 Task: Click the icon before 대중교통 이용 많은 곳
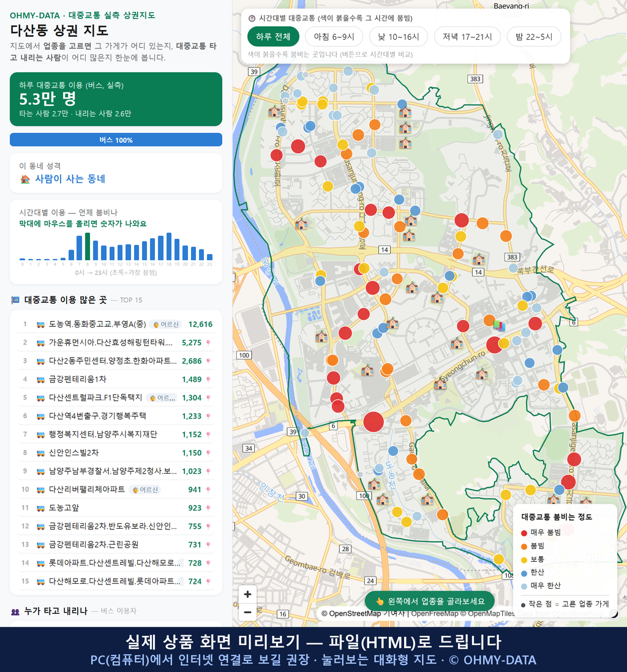(x=15, y=300)
